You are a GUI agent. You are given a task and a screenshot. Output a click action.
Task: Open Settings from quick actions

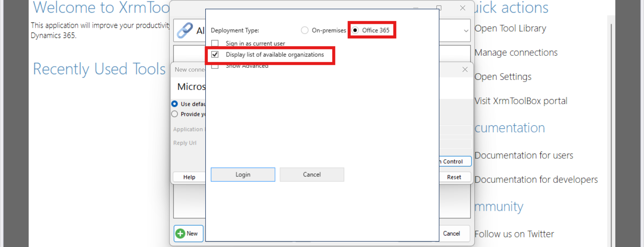point(503,77)
